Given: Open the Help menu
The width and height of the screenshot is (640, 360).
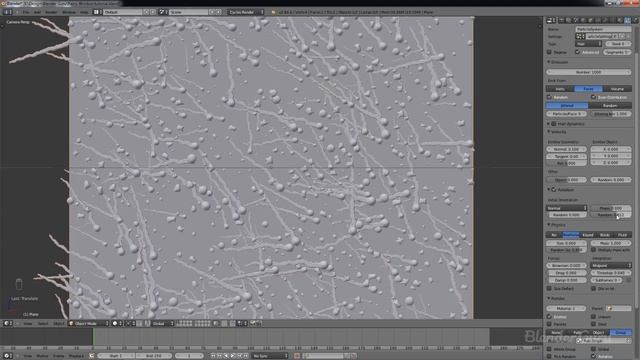Looking at the screenshot, I should coord(84,12).
